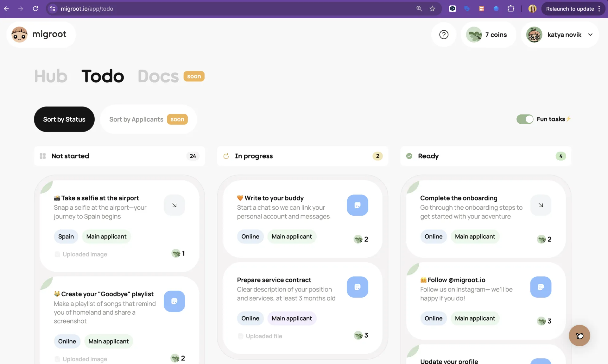The height and width of the screenshot is (364, 608).
Task: Click arrow icon on Complete the onboarding card
Action: [541, 205]
